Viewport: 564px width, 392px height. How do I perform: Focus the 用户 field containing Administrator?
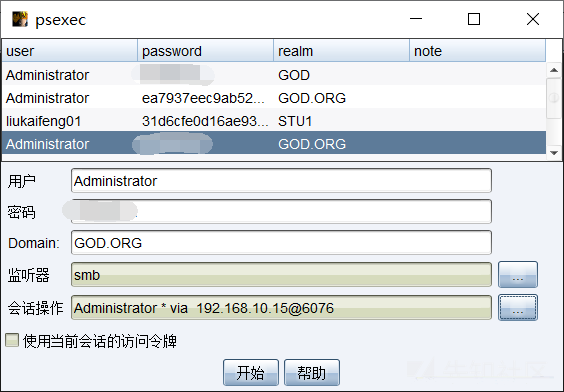pyautogui.click(x=281, y=181)
